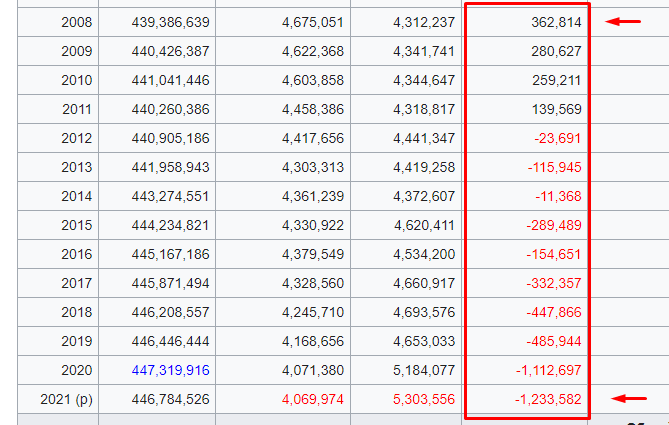This screenshot has width=669, height=425.
Task: Click births value 4,303,313
Action: pos(313,167)
